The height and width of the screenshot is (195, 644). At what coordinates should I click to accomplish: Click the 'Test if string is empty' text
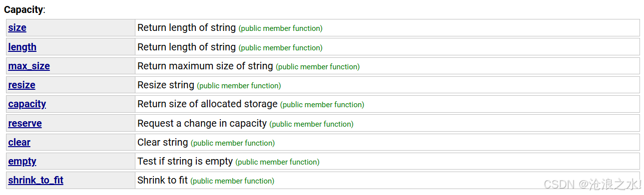[185, 161]
